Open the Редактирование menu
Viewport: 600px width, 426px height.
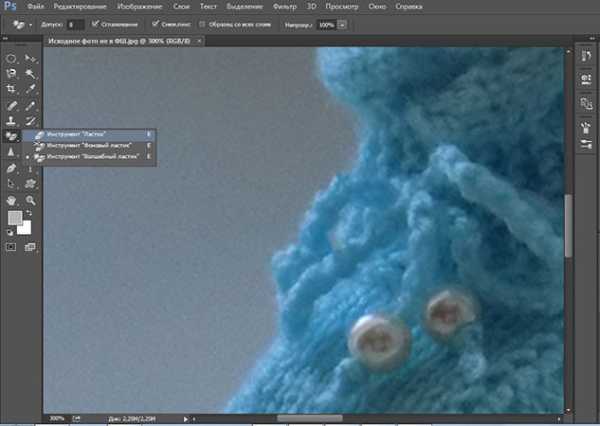click(80, 6)
